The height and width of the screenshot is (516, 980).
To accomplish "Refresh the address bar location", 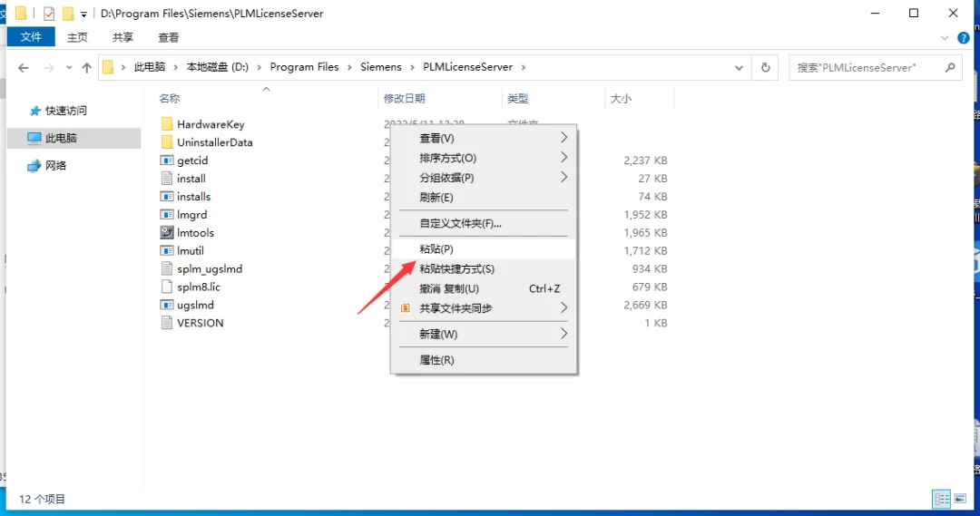I will click(766, 67).
